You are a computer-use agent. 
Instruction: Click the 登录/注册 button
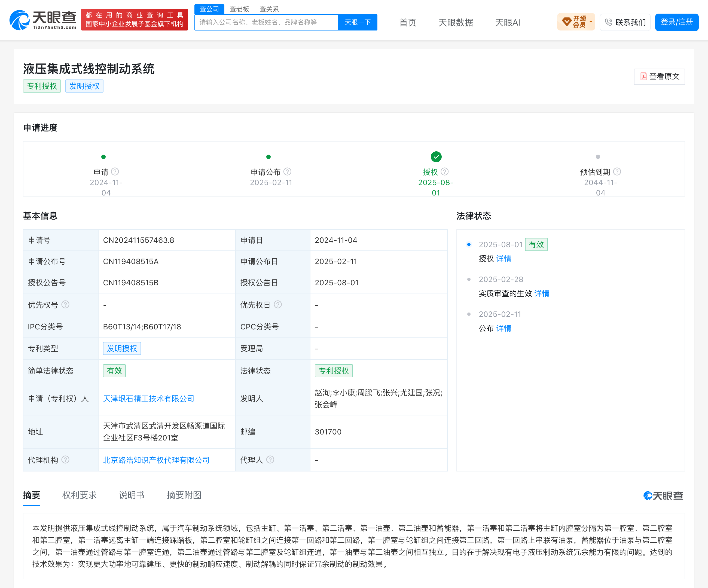(677, 22)
